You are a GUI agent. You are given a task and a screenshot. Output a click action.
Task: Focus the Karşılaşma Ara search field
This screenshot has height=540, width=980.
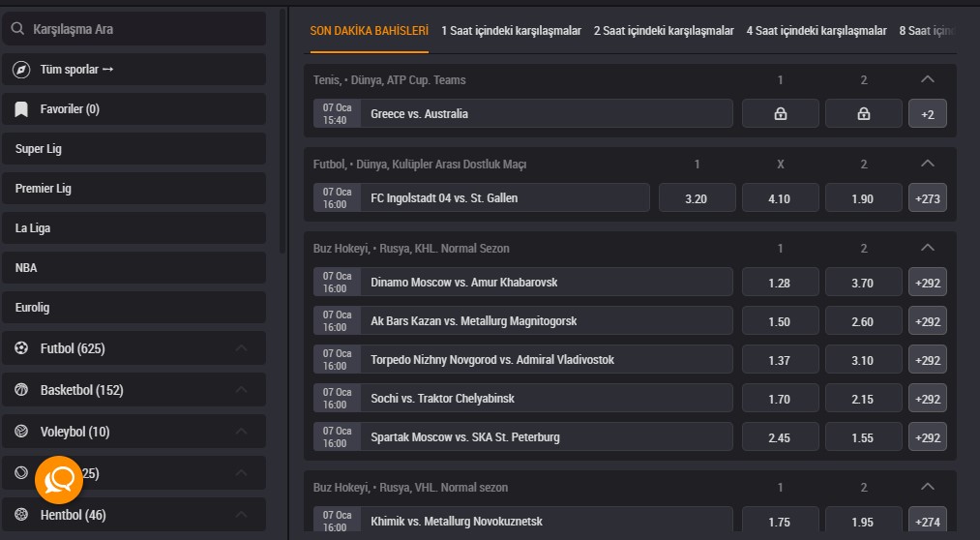coord(134,29)
